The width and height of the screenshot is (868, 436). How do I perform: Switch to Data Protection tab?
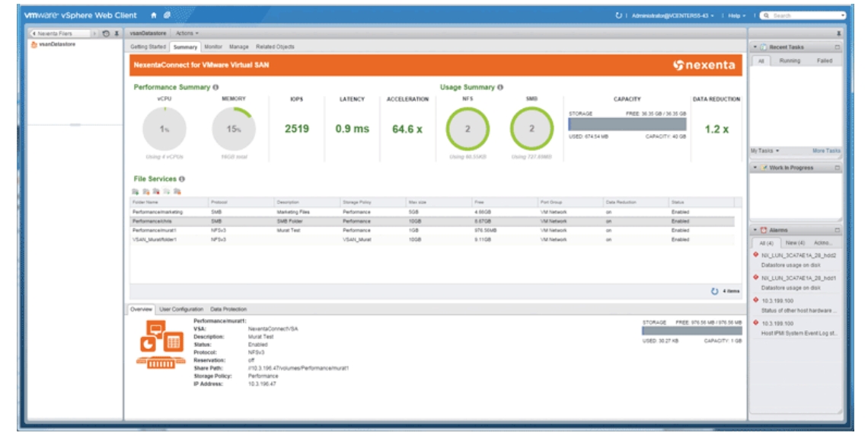(228, 309)
